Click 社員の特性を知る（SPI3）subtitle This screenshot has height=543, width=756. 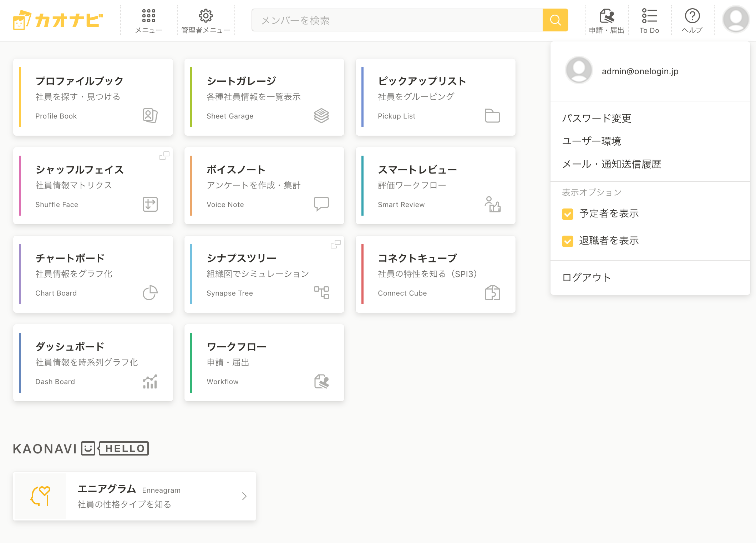(427, 274)
